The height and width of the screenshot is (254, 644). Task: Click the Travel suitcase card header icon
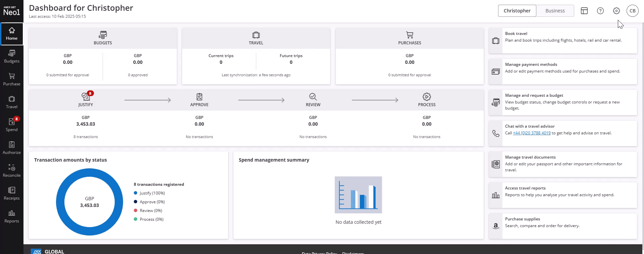[x=256, y=35]
